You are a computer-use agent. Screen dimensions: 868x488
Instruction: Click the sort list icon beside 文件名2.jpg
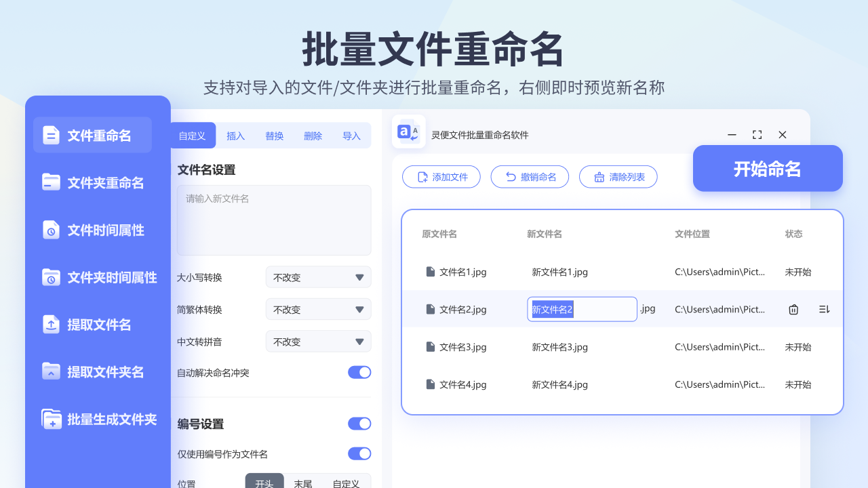(824, 309)
